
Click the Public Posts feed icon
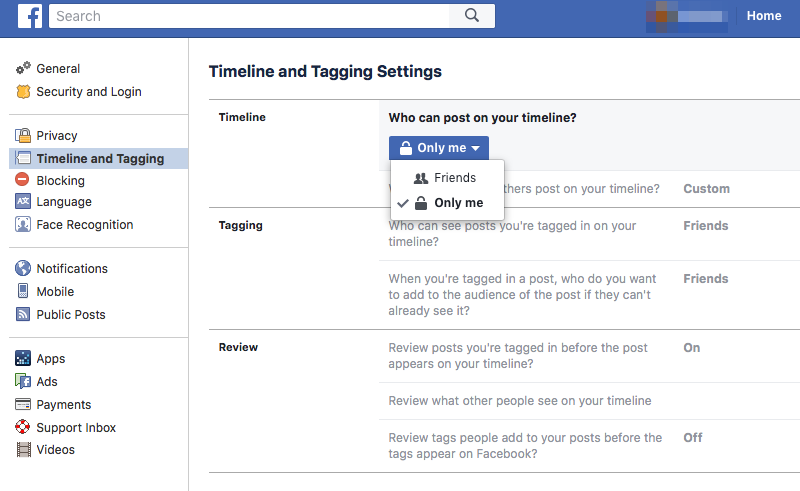(x=23, y=314)
